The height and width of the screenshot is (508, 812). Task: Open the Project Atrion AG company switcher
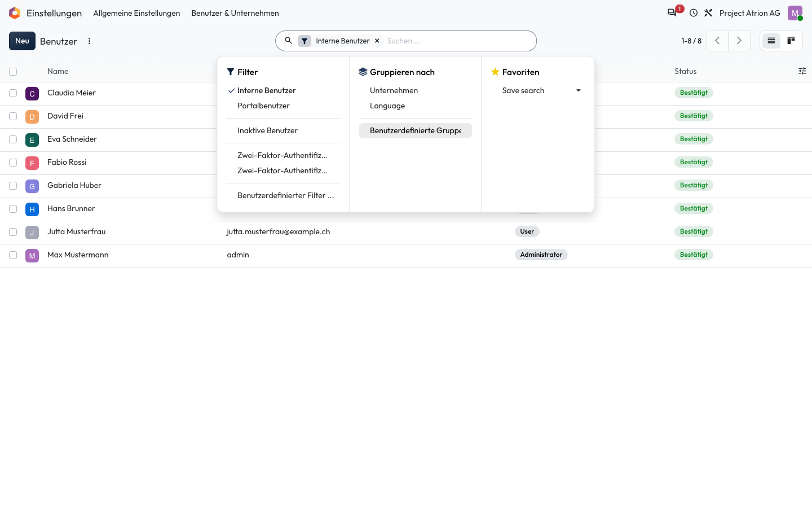tap(750, 13)
